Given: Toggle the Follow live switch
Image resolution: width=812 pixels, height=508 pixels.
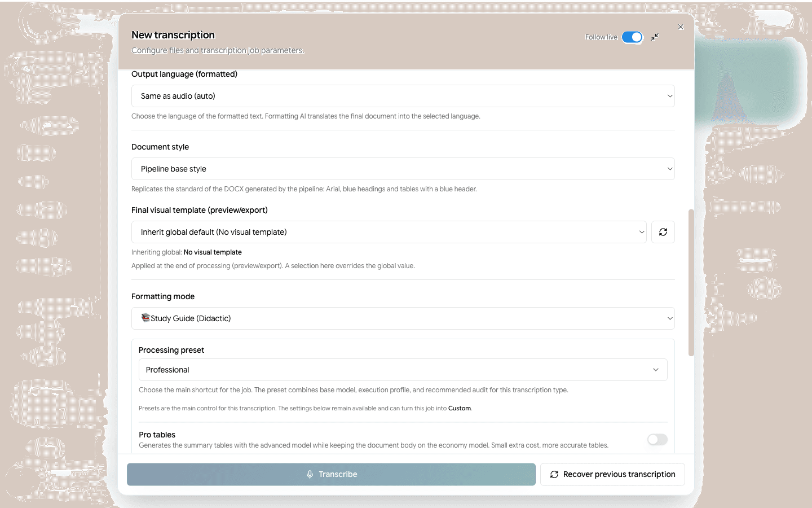Looking at the screenshot, I should tap(632, 37).
